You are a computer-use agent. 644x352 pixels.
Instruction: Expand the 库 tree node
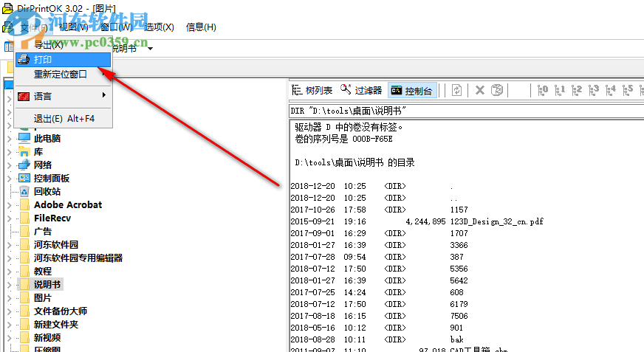pos(10,152)
